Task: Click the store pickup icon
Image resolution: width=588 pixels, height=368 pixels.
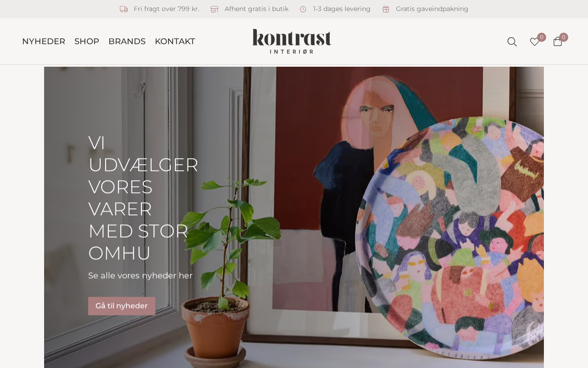Action: pyautogui.click(x=215, y=9)
